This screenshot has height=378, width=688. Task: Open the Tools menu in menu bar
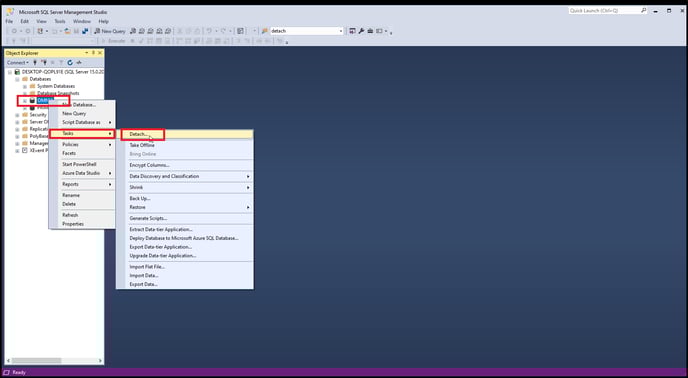tap(60, 21)
